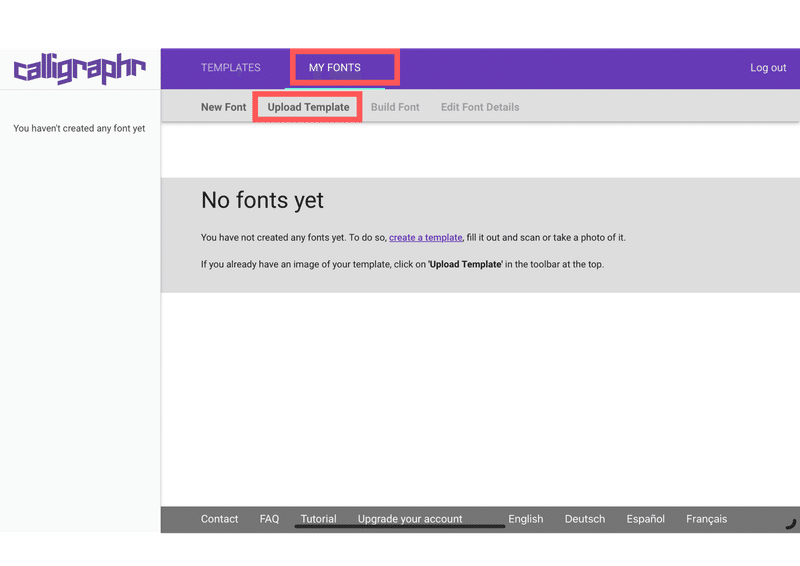Viewport: 800px width, 566px height.
Task: Switch the language to English
Action: pyautogui.click(x=526, y=519)
